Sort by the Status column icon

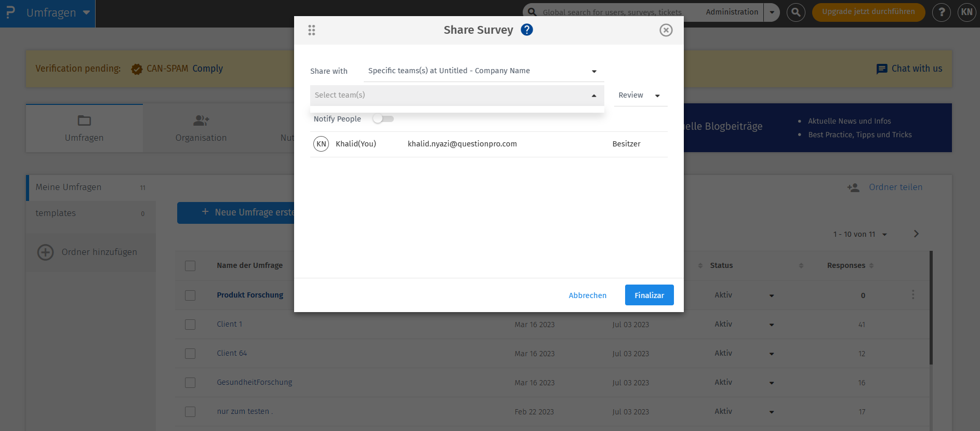point(801,266)
